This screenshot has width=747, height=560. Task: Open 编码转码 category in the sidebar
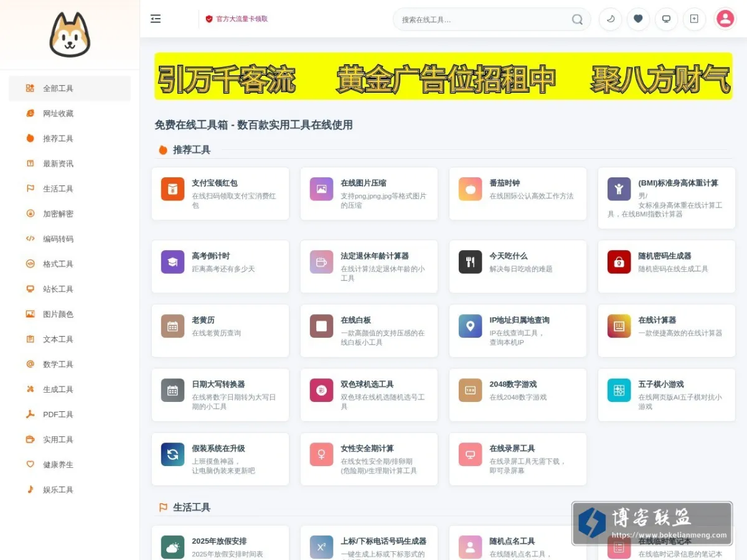pyautogui.click(x=70, y=239)
